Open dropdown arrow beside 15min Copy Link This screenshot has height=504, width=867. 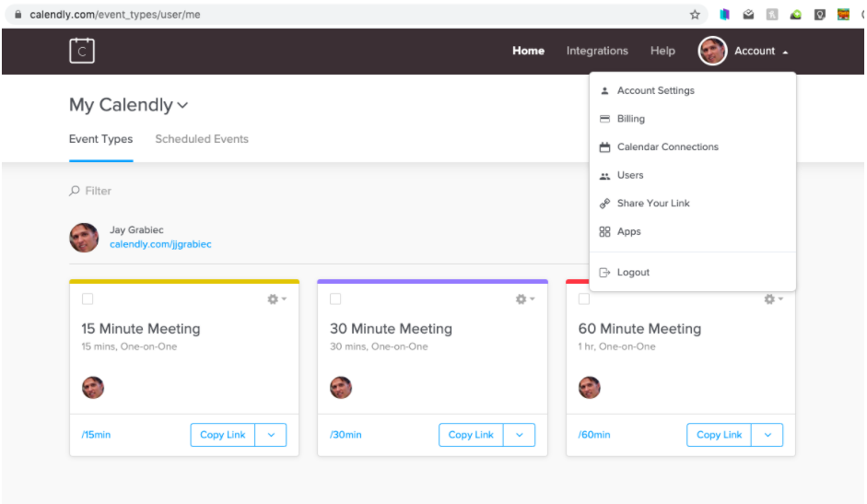tap(271, 435)
